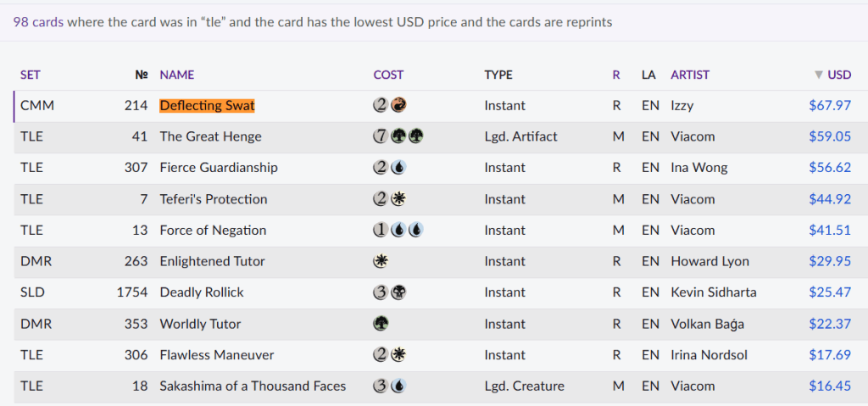
Task: Sort results by the USD column
Action: coord(838,75)
